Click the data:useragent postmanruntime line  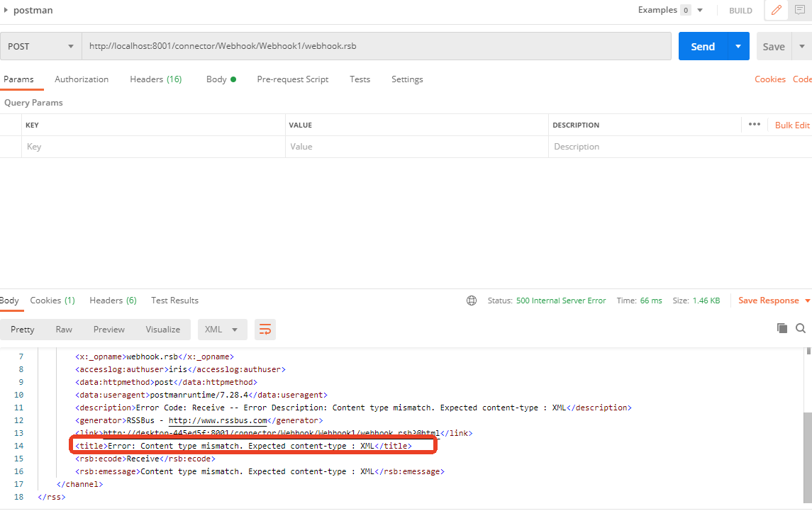coord(201,395)
